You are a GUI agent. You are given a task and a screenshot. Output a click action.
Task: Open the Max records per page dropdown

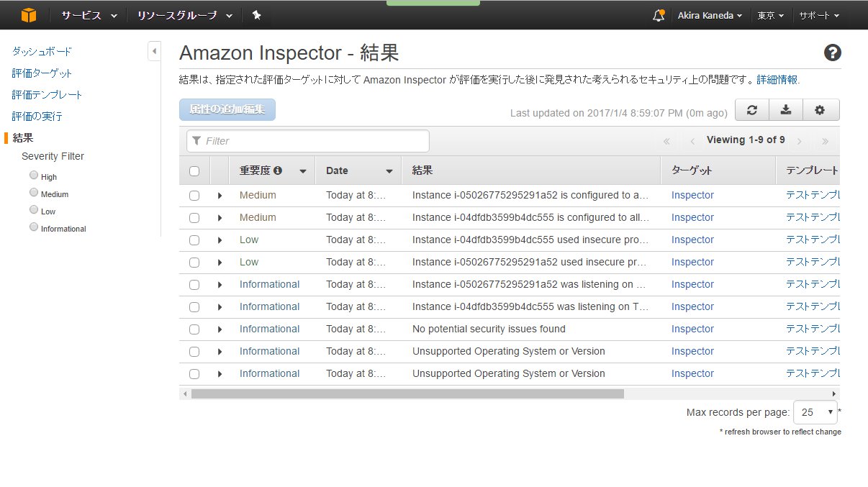(815, 411)
